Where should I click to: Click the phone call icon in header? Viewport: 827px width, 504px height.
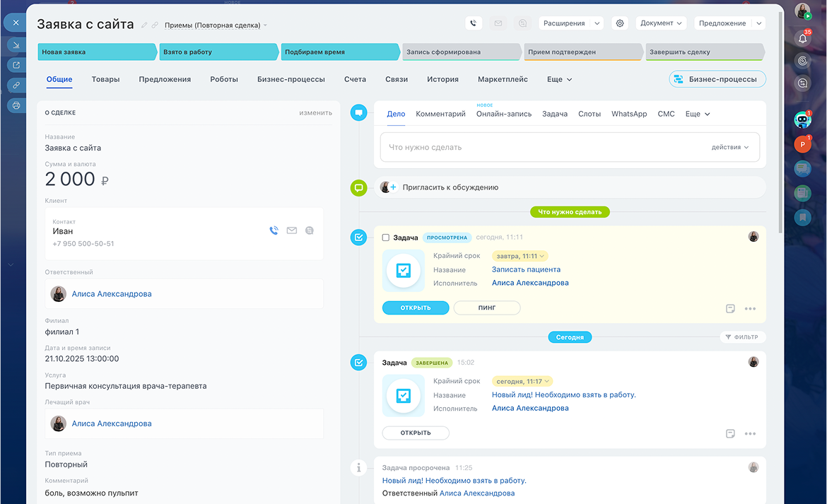[474, 23]
